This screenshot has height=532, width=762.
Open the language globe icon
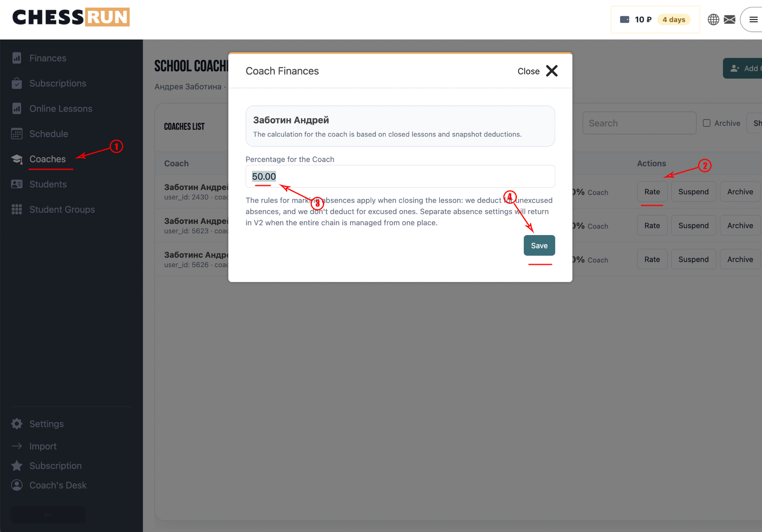(x=713, y=19)
